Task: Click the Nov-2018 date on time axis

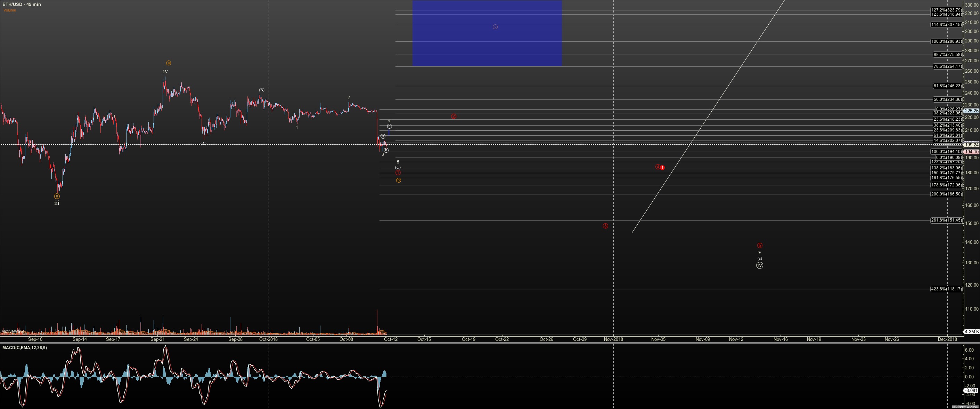Action: click(x=613, y=339)
